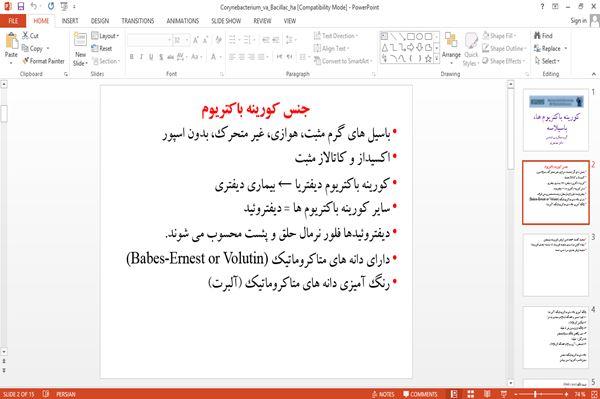Toggle Strikethrough formatting
The height and width of the screenshot is (399, 600).
[x=171, y=57]
